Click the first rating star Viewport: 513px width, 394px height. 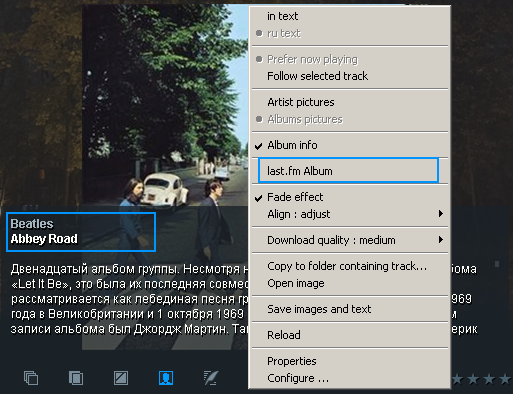tap(457, 379)
